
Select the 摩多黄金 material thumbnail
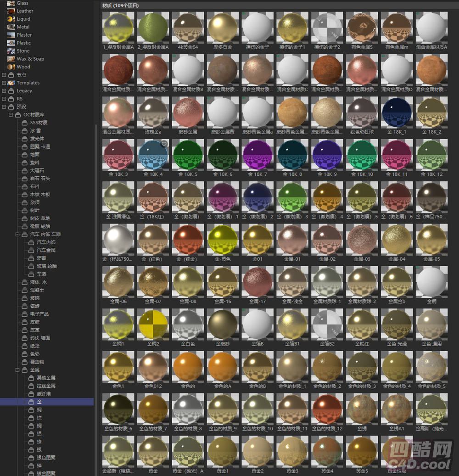(x=223, y=28)
